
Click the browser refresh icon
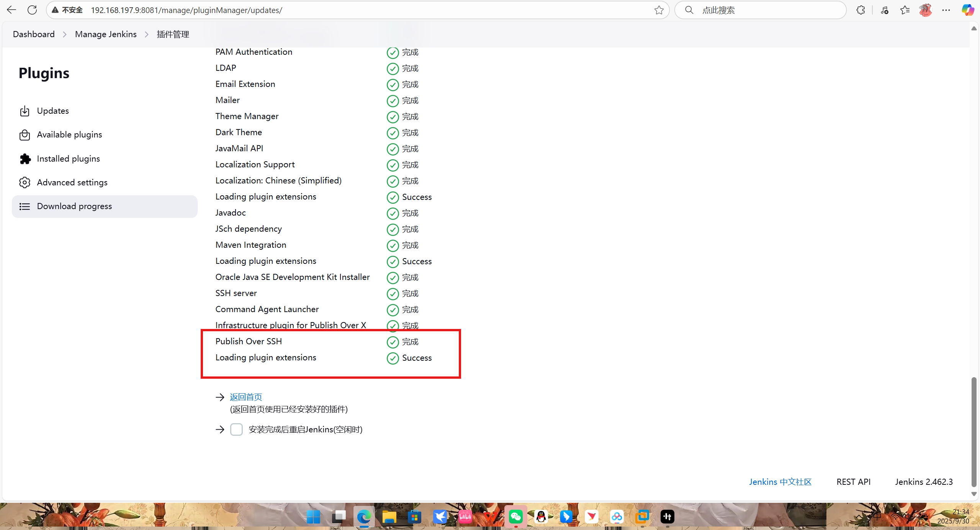[x=32, y=10]
